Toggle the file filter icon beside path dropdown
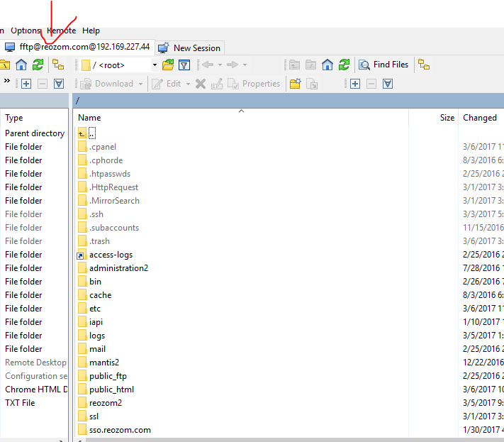Screen dimensions: 504x442 (x=184, y=65)
